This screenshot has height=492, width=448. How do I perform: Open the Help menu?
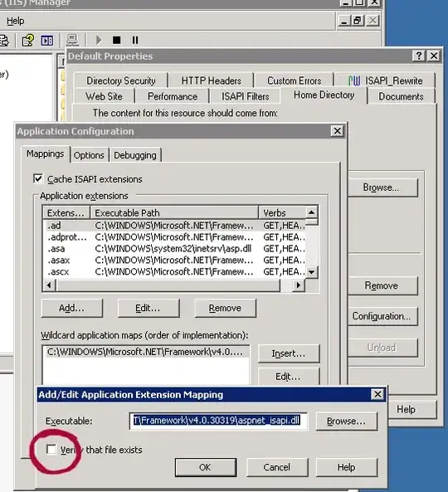[x=16, y=21]
